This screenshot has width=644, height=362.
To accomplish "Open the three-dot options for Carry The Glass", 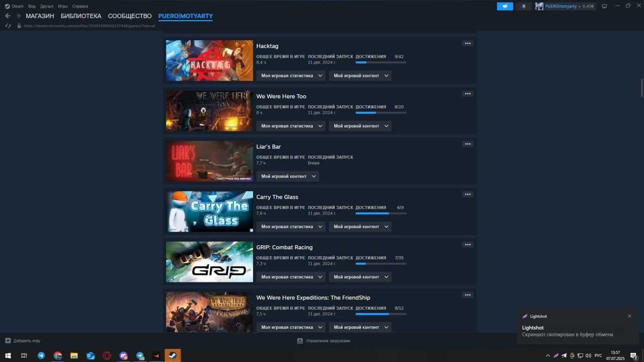I will pos(468,194).
